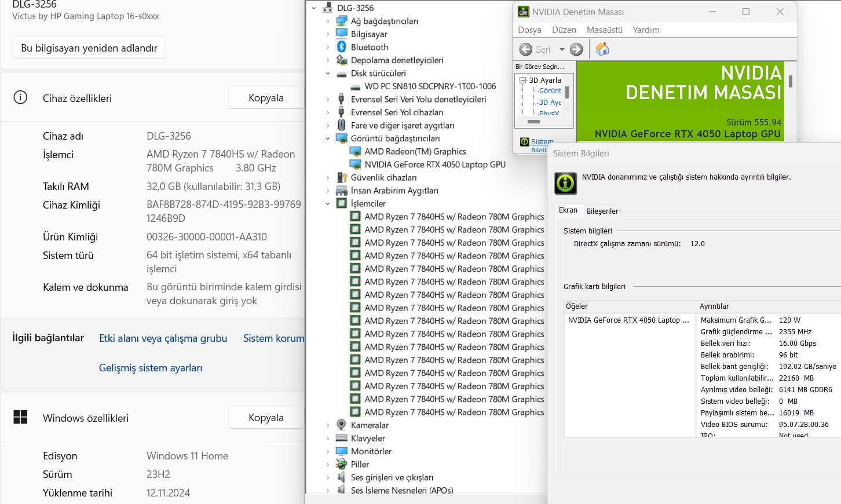Collapse the Disk sürücüleri node

(328, 74)
